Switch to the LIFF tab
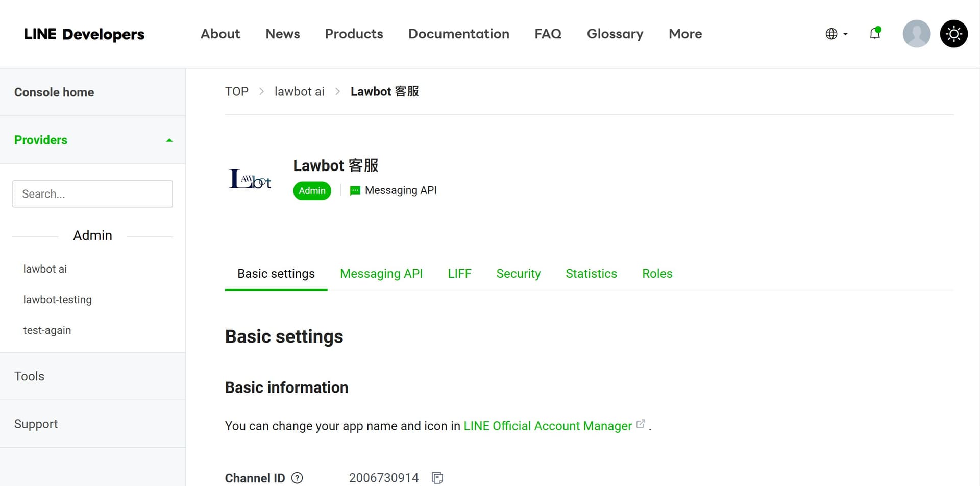 [459, 274]
